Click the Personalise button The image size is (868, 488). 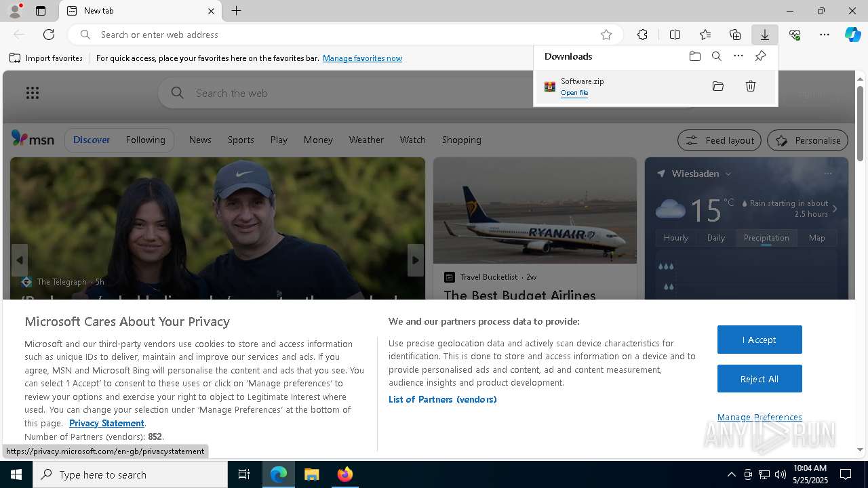coord(808,140)
